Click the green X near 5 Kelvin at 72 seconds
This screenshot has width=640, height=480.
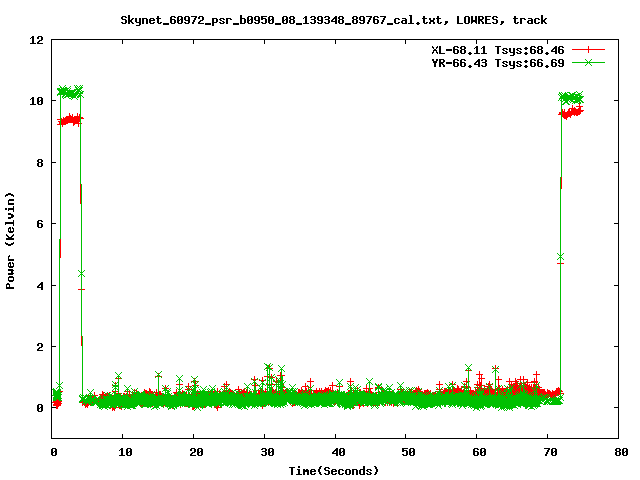click(561, 257)
